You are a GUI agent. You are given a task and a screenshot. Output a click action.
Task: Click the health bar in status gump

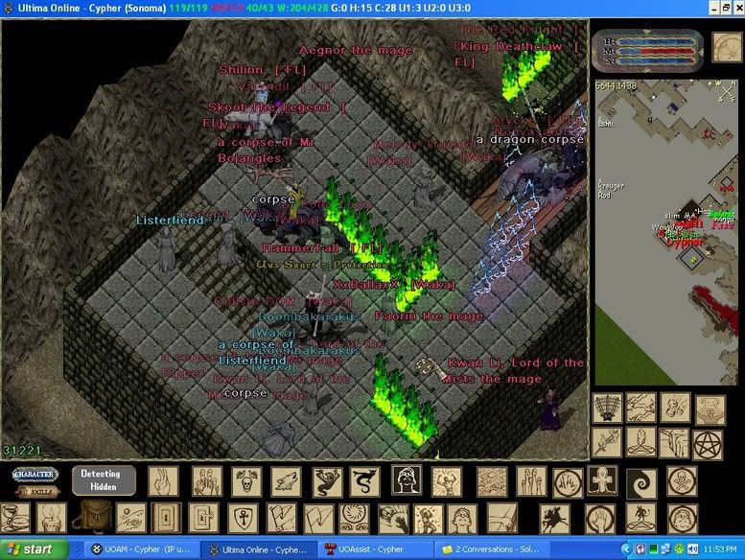pos(657,42)
